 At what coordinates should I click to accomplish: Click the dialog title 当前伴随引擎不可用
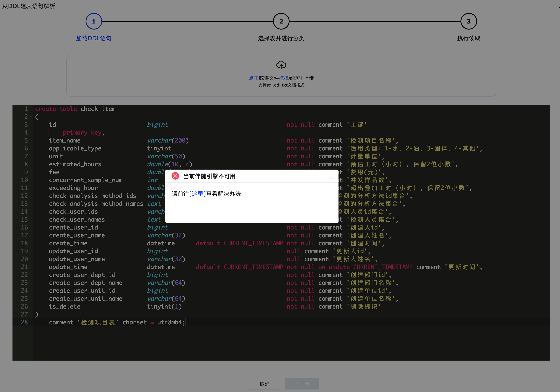pos(209,176)
